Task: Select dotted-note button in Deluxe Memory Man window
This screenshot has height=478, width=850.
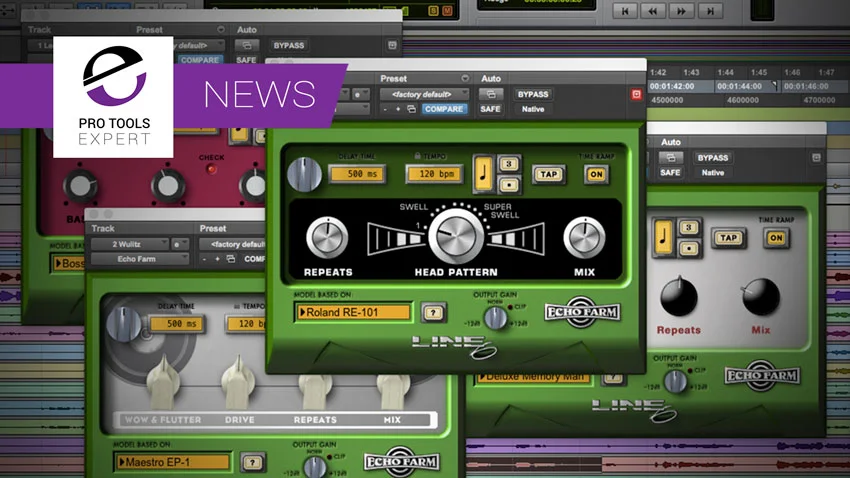Action: 688,248
